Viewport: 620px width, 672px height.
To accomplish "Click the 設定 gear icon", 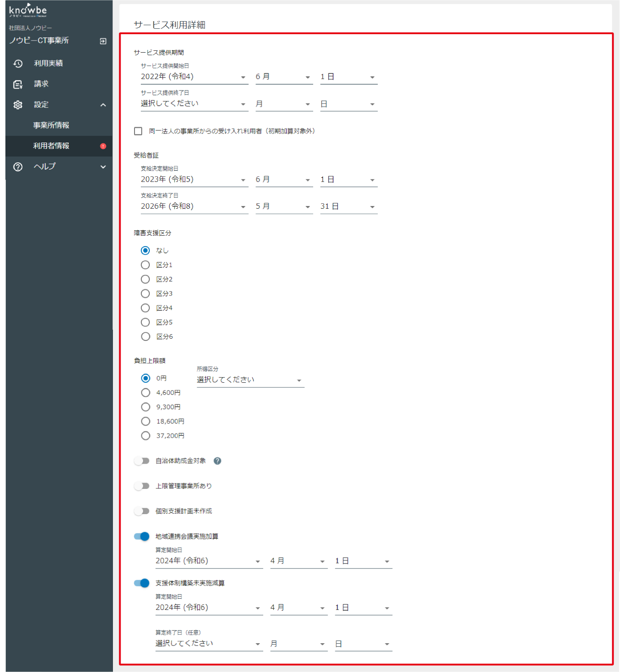I will click(x=18, y=105).
